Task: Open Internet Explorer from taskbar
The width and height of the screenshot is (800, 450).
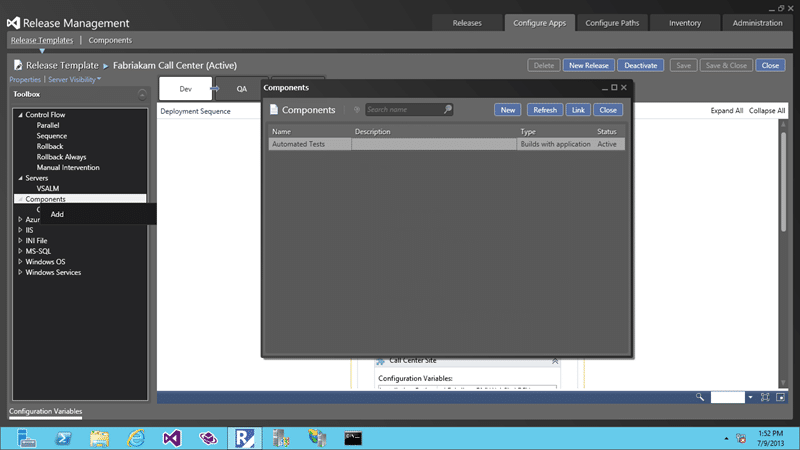Action: coord(136,438)
